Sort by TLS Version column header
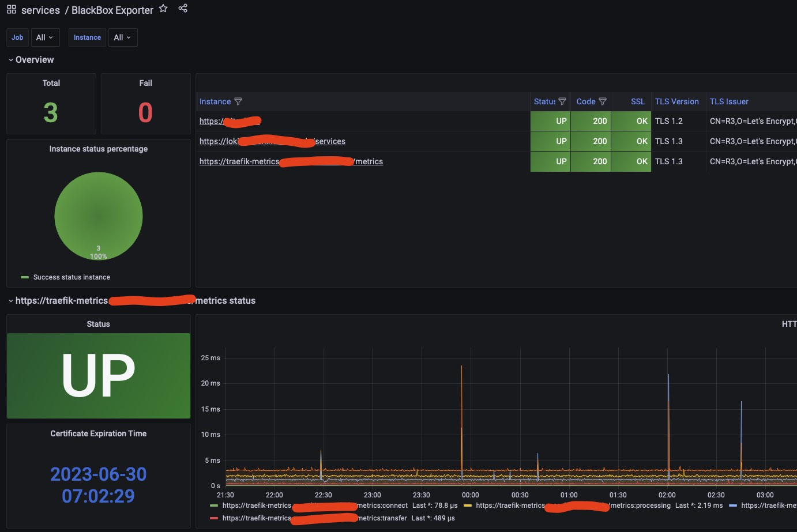This screenshot has height=532, width=797. (x=677, y=101)
